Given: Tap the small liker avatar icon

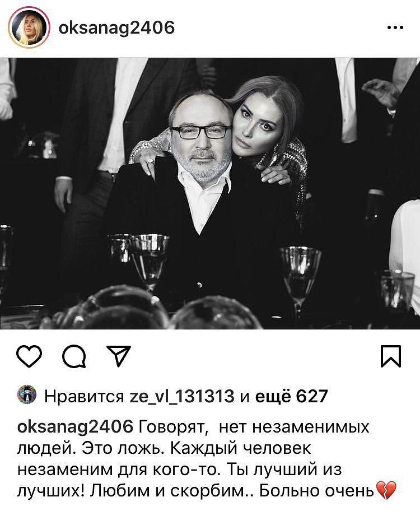Looking at the screenshot, I should [x=27, y=394].
